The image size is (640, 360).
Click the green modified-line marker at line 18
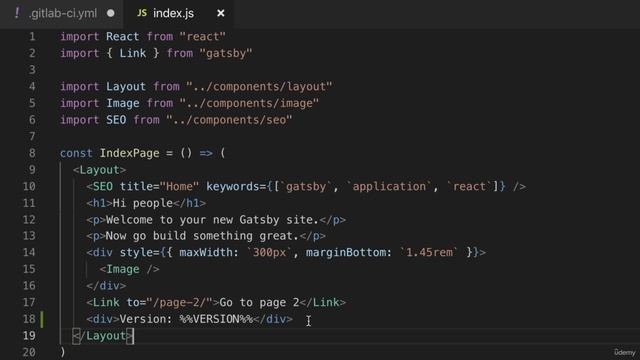click(x=42, y=319)
